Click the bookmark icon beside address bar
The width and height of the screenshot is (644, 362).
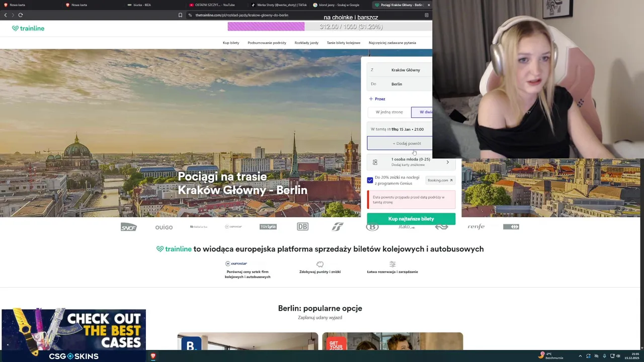(x=180, y=15)
